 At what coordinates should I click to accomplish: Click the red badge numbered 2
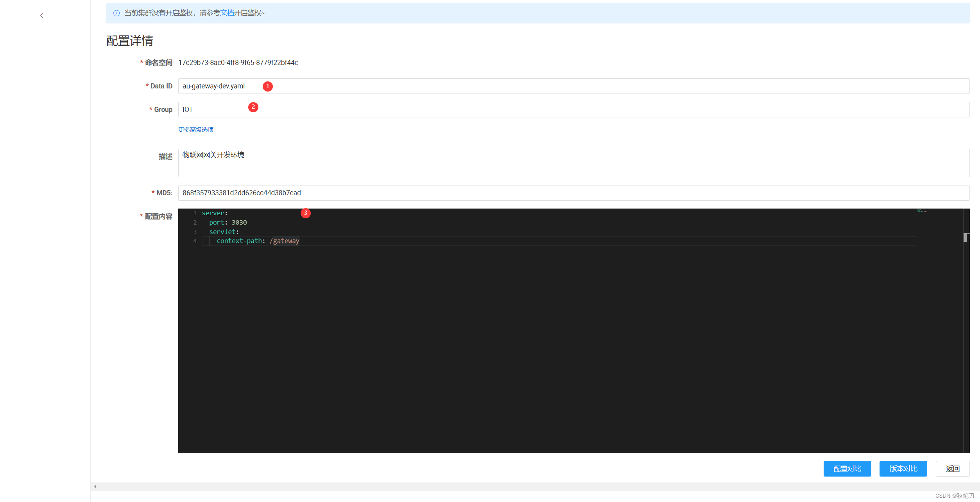[x=253, y=107]
